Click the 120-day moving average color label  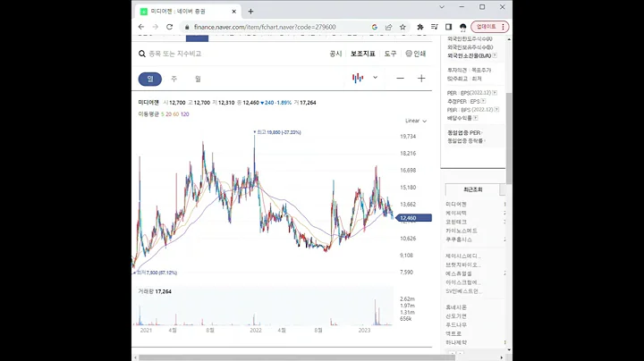coord(185,114)
